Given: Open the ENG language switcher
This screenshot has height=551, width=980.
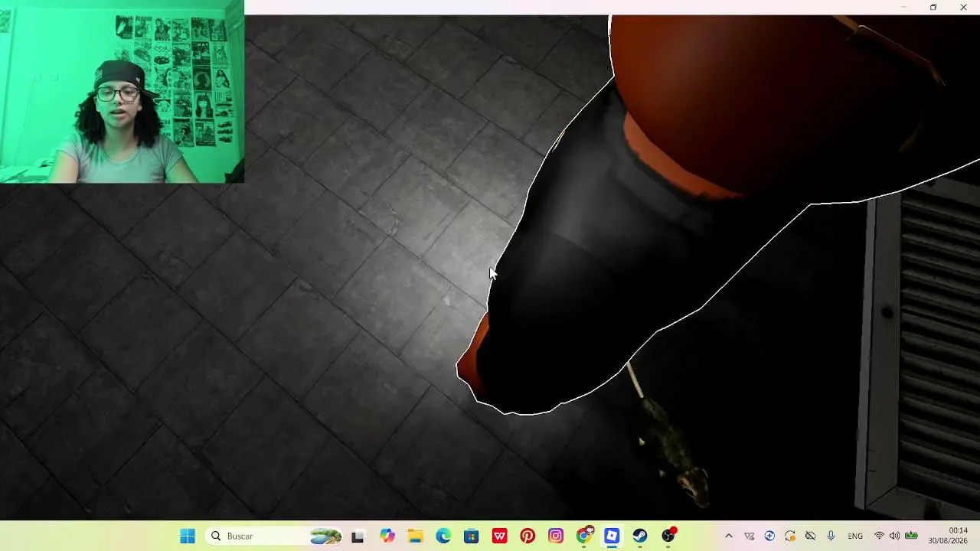Looking at the screenshot, I should [855, 536].
